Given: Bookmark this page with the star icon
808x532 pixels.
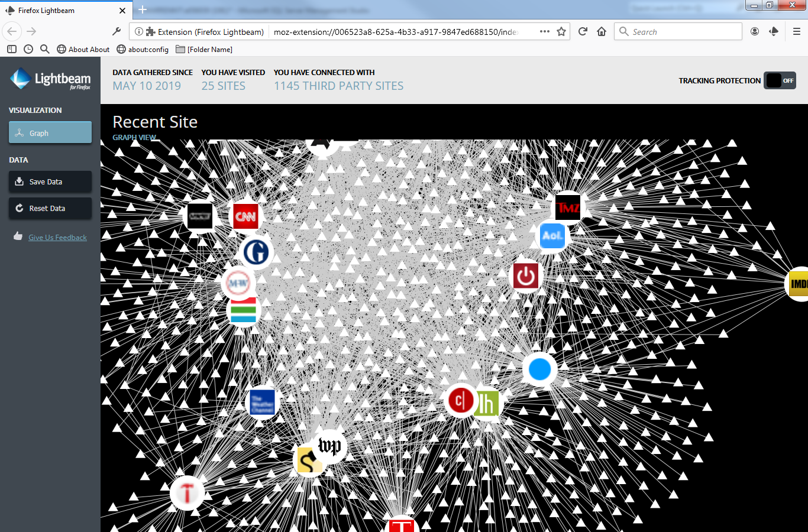Looking at the screenshot, I should click(x=561, y=32).
